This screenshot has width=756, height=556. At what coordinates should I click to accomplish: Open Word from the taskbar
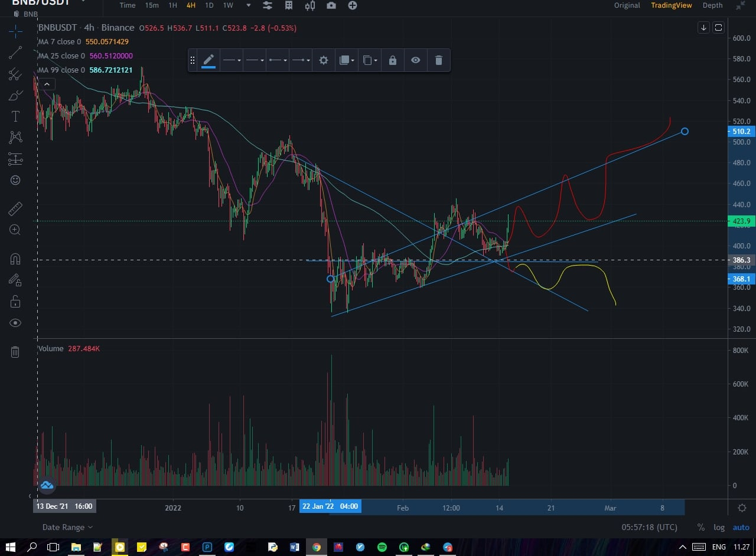[x=294, y=547]
